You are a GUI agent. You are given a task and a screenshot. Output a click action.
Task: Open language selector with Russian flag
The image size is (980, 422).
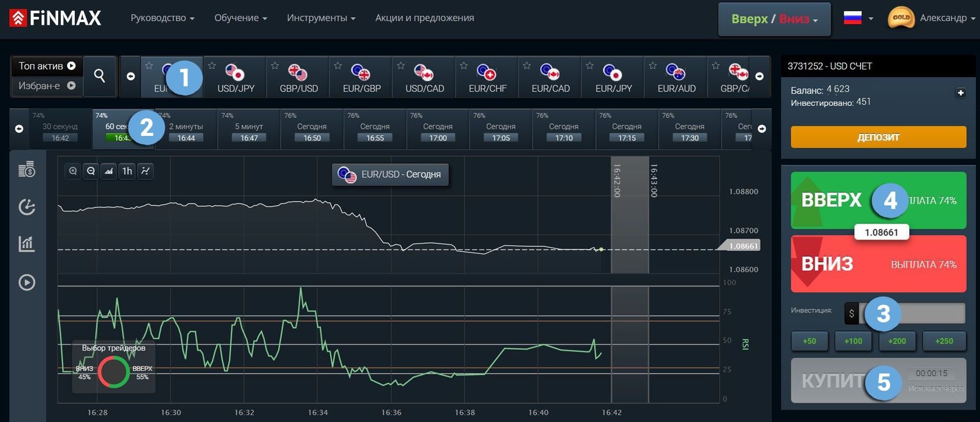858,18
